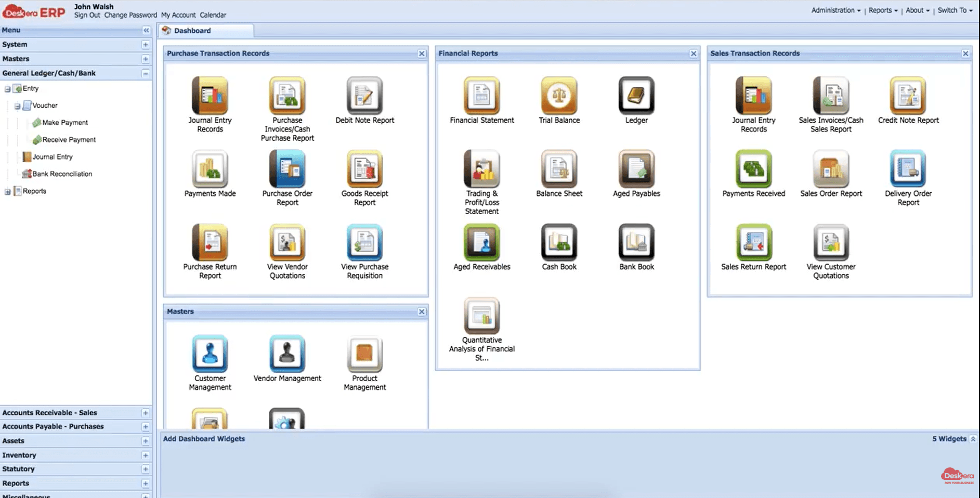Expand the System menu section
980x498 pixels.
tap(146, 45)
